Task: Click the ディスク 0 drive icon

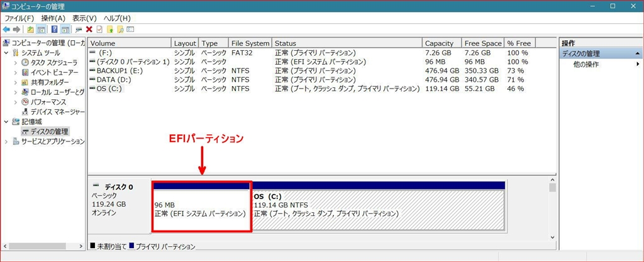Action: point(96,185)
